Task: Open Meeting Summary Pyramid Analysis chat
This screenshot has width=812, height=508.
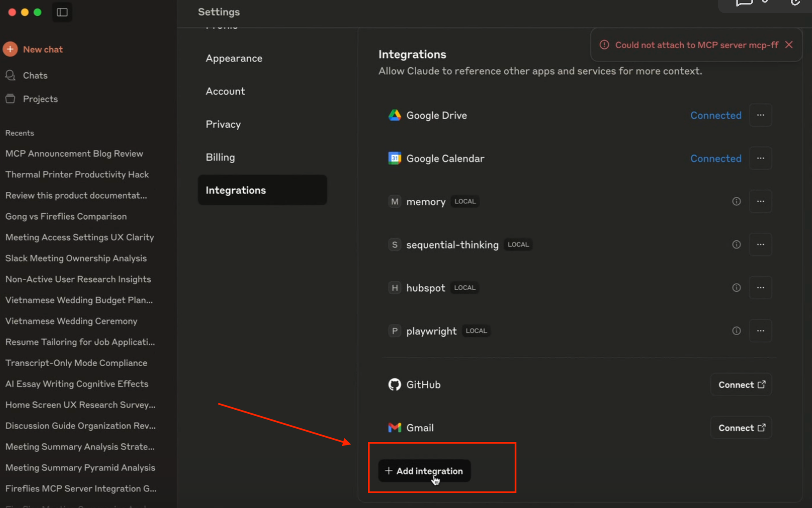Action: 80,468
